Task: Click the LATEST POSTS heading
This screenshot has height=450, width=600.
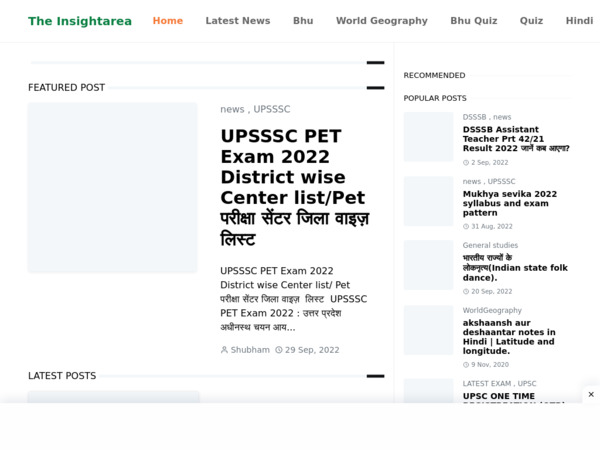Action: coord(62,376)
